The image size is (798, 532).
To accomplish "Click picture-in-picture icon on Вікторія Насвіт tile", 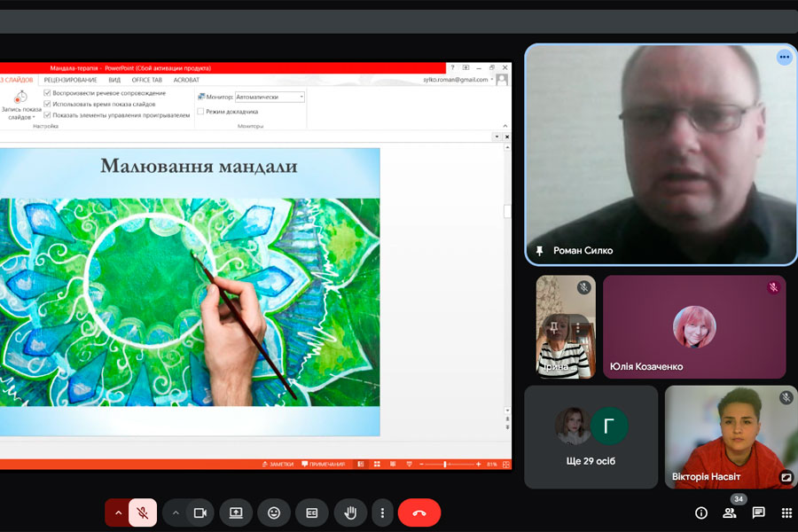I will tap(786, 478).
